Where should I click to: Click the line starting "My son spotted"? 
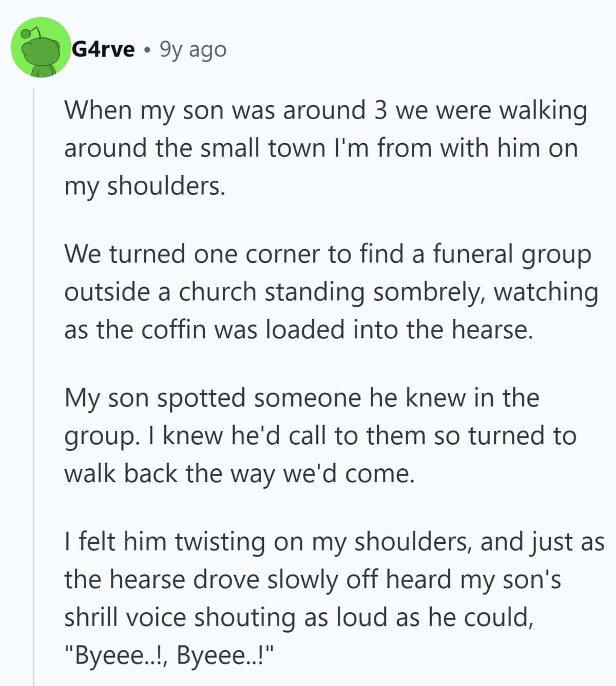(301, 398)
